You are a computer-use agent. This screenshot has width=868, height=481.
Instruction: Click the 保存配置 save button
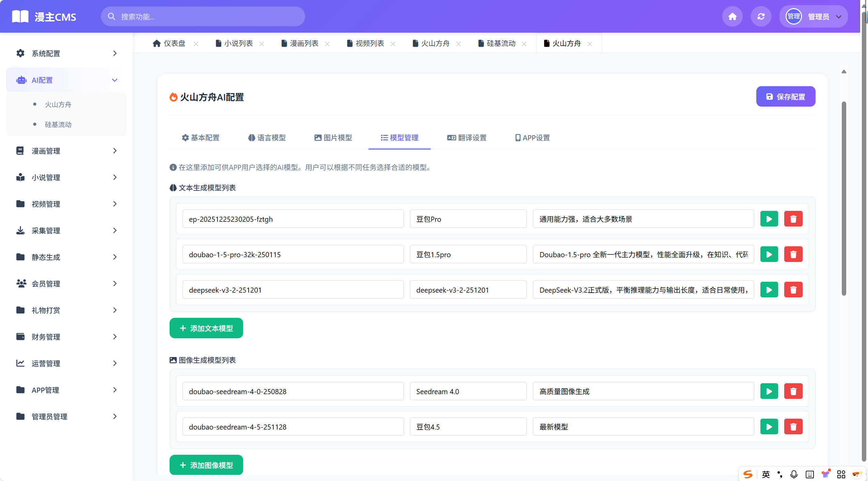tap(786, 96)
